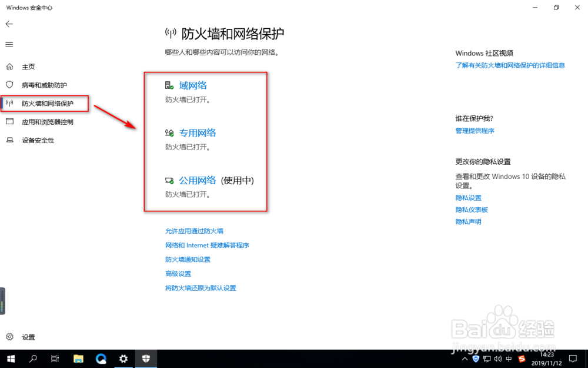Screen dimensions: 588x368
Task: Open the volume control in the tray
Action: pos(498,359)
